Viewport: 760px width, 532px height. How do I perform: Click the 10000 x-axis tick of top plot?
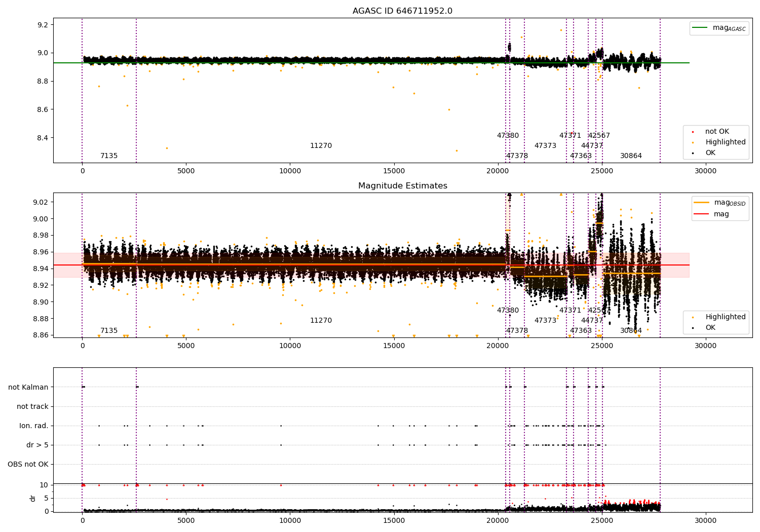click(290, 171)
